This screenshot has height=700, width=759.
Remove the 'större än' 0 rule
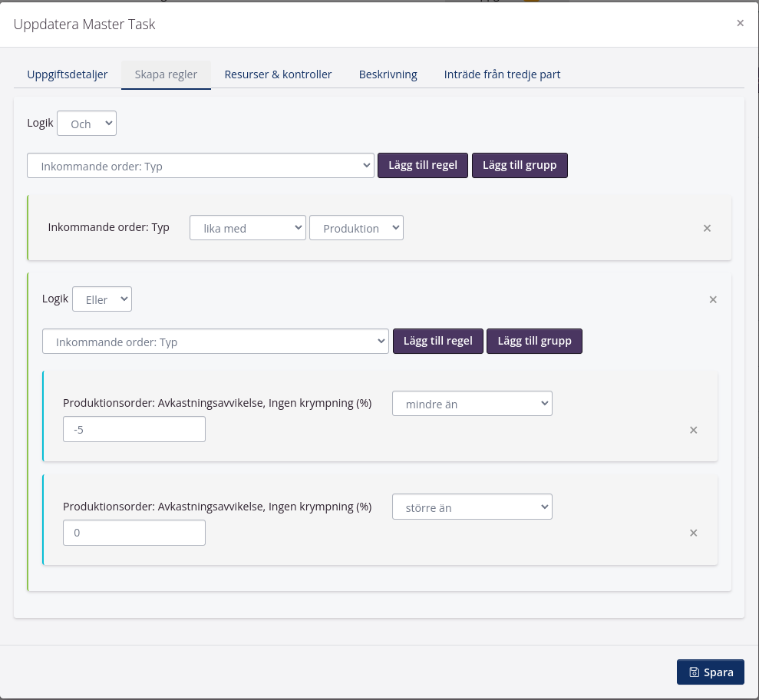click(693, 533)
